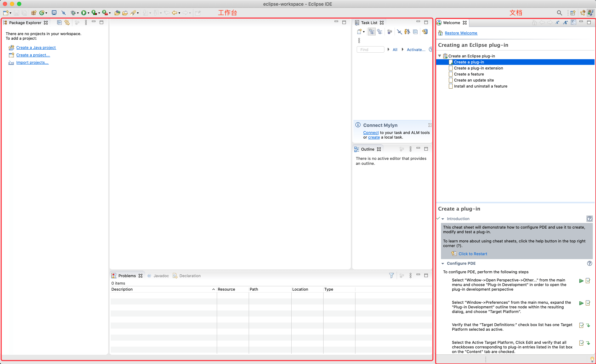Click the Coverage run icon

pyautogui.click(x=94, y=13)
